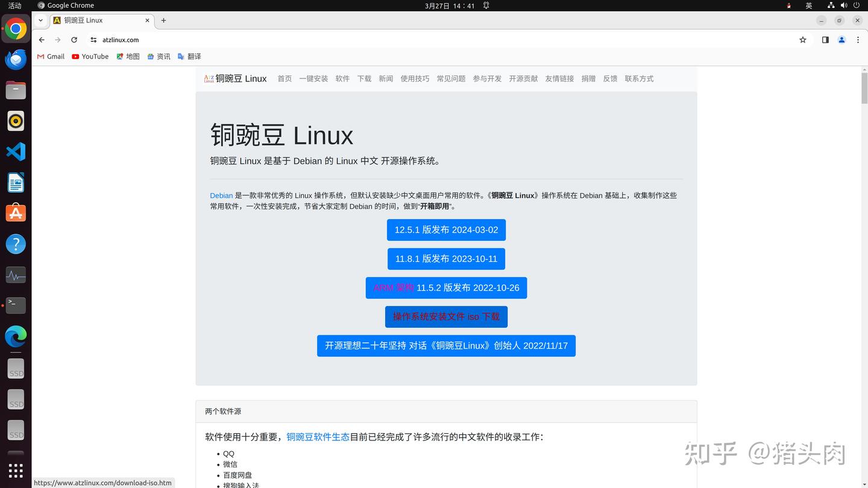Open Visual Studio Code from the dock
Screen dimensions: 868x488
(15, 151)
